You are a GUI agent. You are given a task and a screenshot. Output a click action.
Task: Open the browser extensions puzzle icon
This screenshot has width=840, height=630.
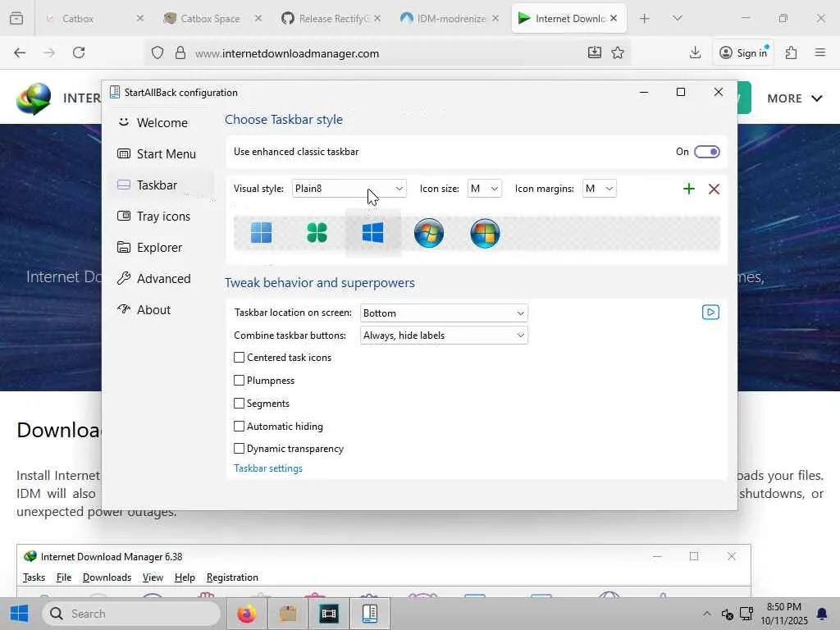792,52
